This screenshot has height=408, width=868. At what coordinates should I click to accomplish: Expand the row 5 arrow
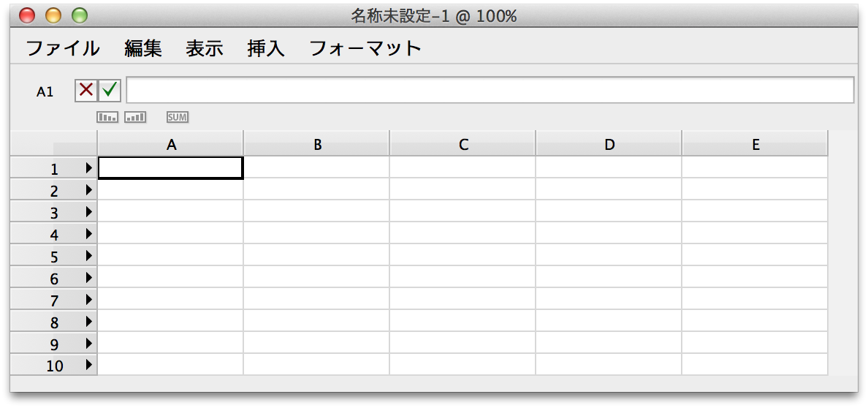click(88, 256)
